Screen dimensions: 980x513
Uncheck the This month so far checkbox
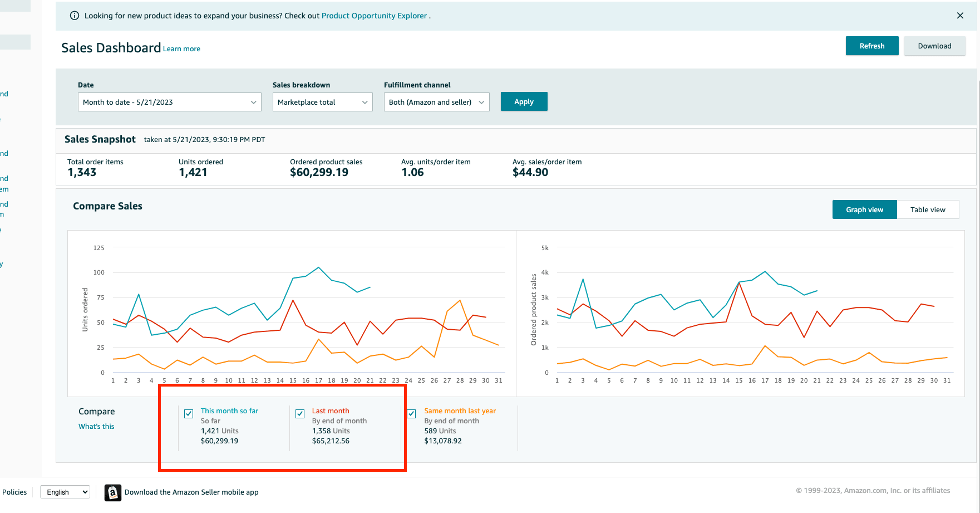tap(189, 414)
